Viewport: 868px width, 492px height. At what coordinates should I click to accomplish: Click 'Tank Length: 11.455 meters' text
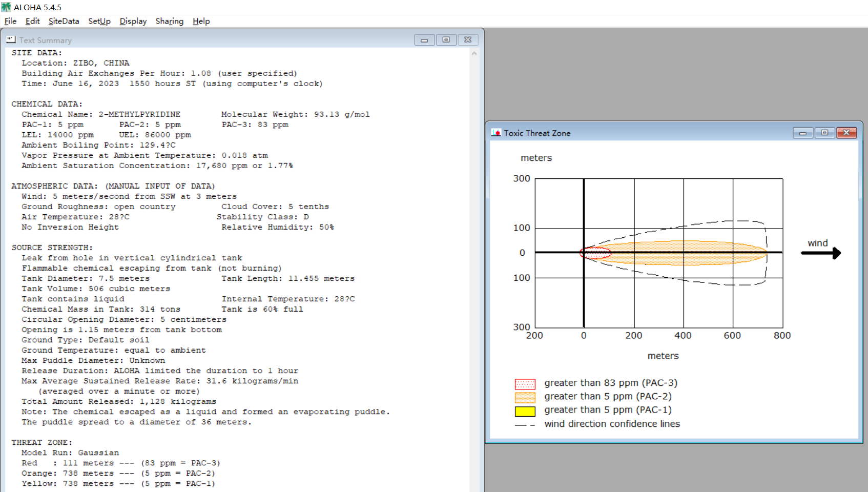click(288, 278)
